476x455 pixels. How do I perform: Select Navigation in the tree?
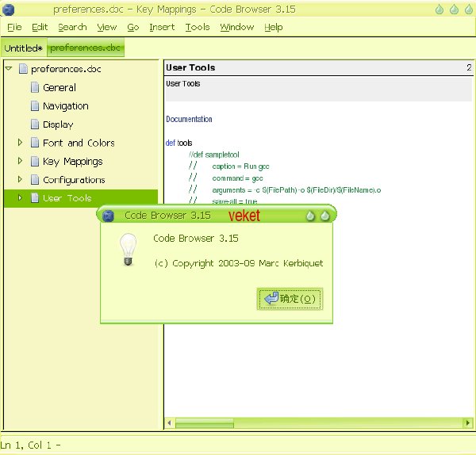pos(66,106)
